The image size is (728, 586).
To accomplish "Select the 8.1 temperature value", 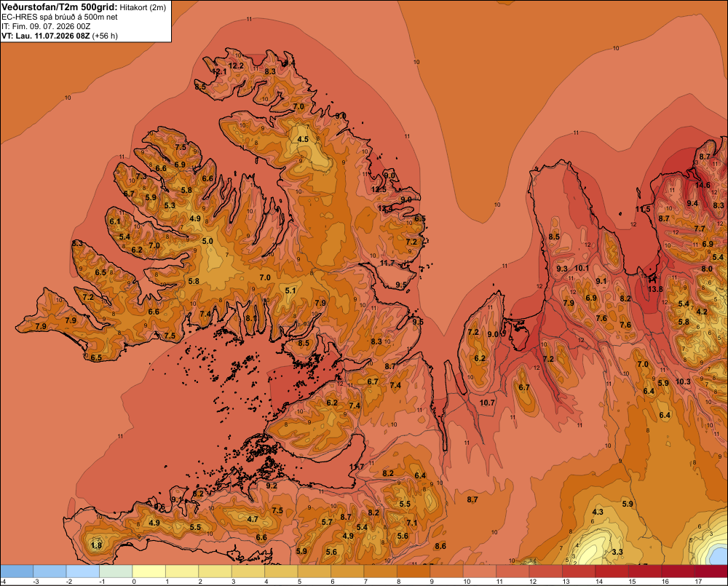I will (x=250, y=319).
